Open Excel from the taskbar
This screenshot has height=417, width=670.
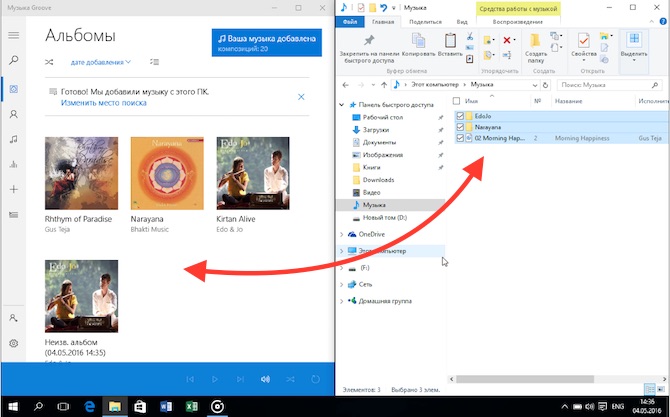coord(191,407)
